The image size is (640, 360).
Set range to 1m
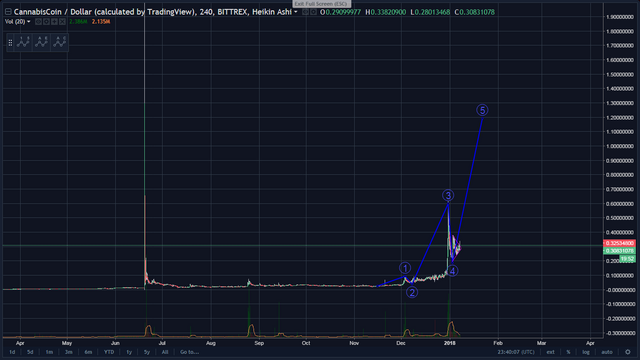coord(49,352)
